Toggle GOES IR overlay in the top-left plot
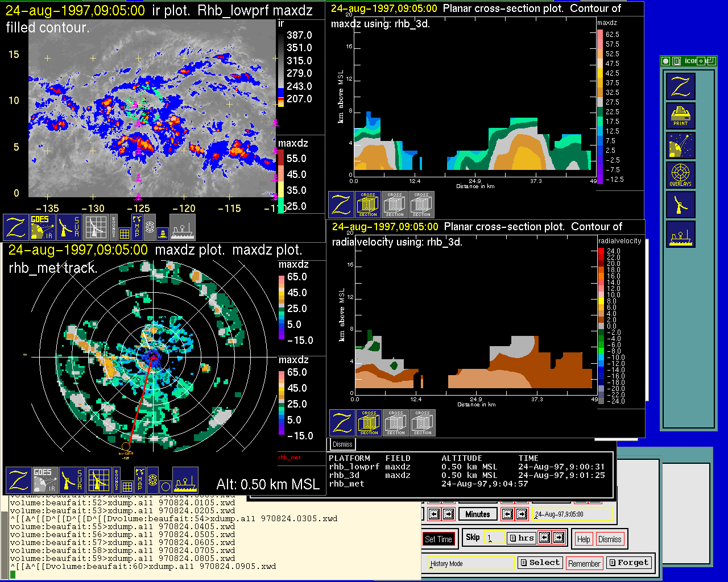The height and width of the screenshot is (582, 728). tap(43, 227)
